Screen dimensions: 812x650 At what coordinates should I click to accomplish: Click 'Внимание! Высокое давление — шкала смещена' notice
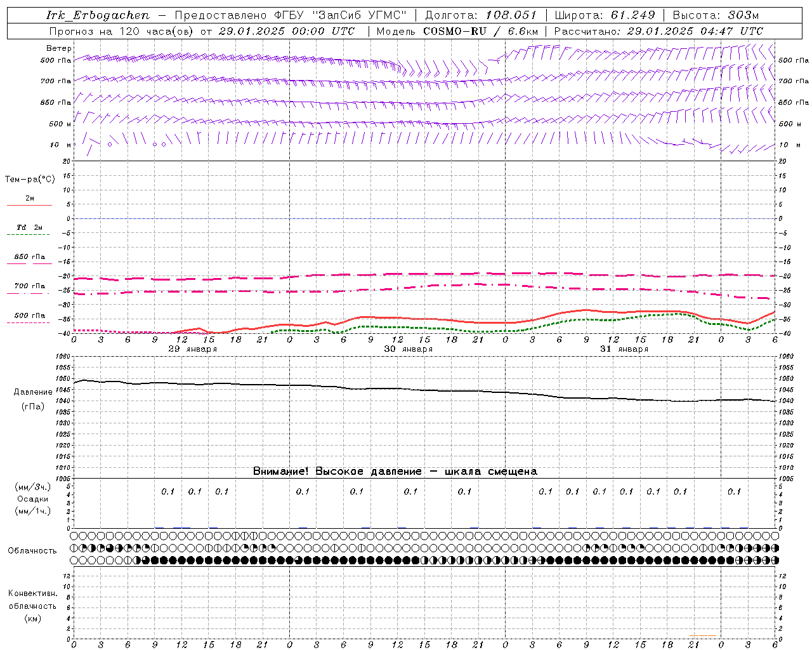tap(395, 471)
